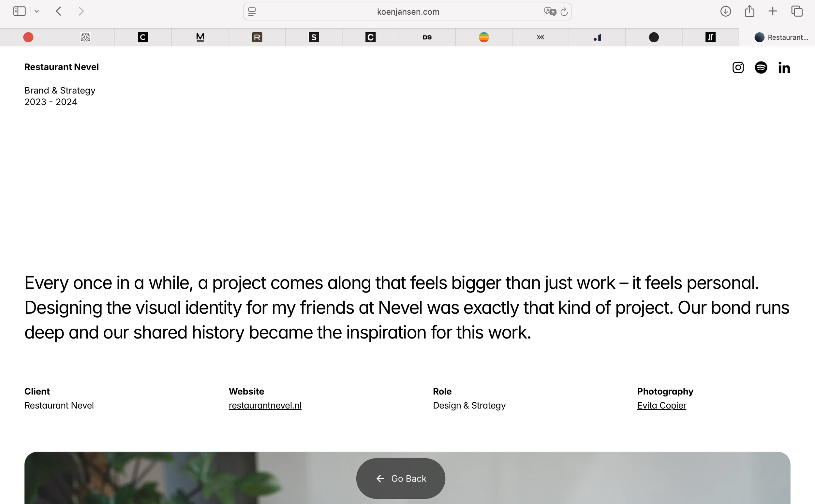Viewport: 815px width, 504px height.
Task: Open the reader page menu icon
Action: pos(252,12)
